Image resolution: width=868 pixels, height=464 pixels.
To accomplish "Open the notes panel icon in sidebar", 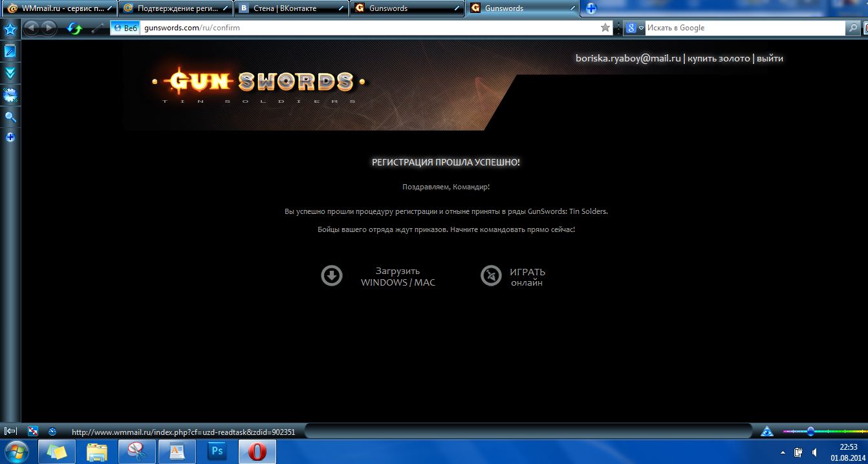I will coord(10,51).
